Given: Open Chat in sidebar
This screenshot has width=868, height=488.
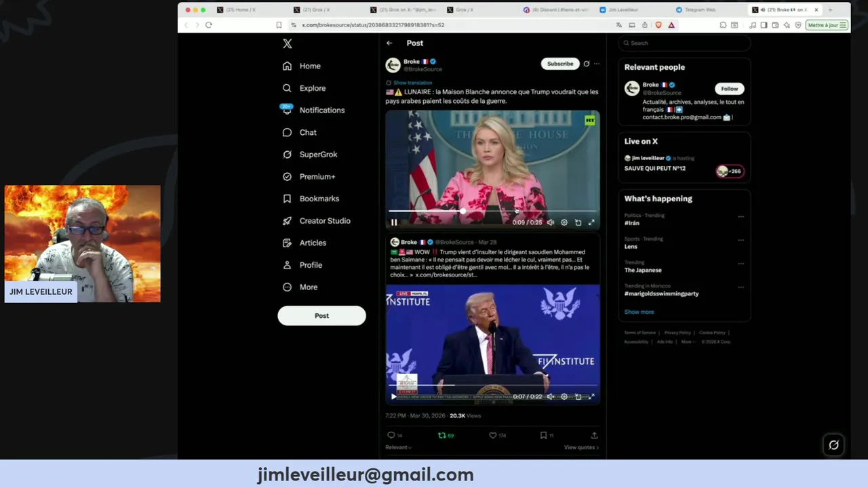Looking at the screenshot, I should point(299,132).
